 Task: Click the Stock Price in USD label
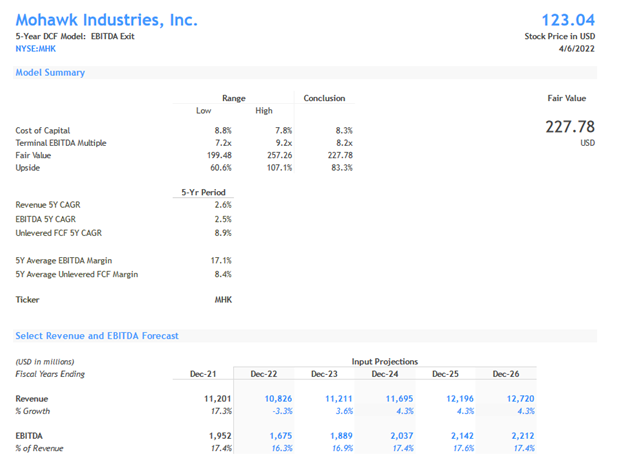pyautogui.click(x=560, y=36)
